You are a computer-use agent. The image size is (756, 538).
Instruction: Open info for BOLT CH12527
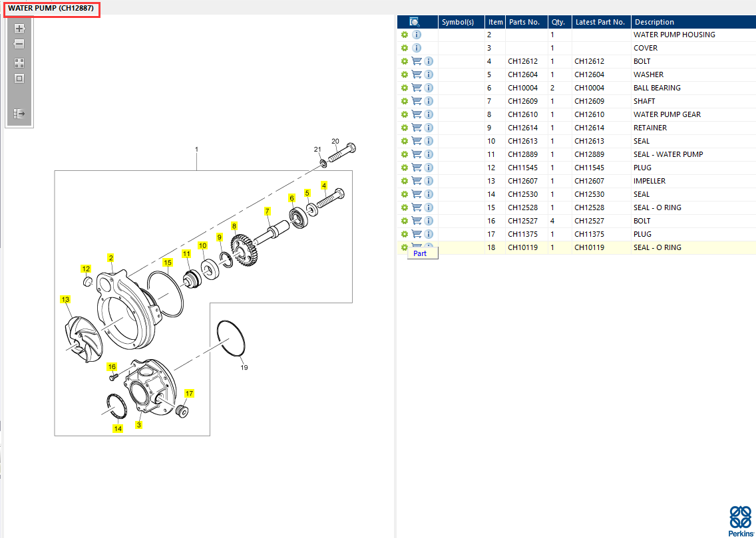429,221
